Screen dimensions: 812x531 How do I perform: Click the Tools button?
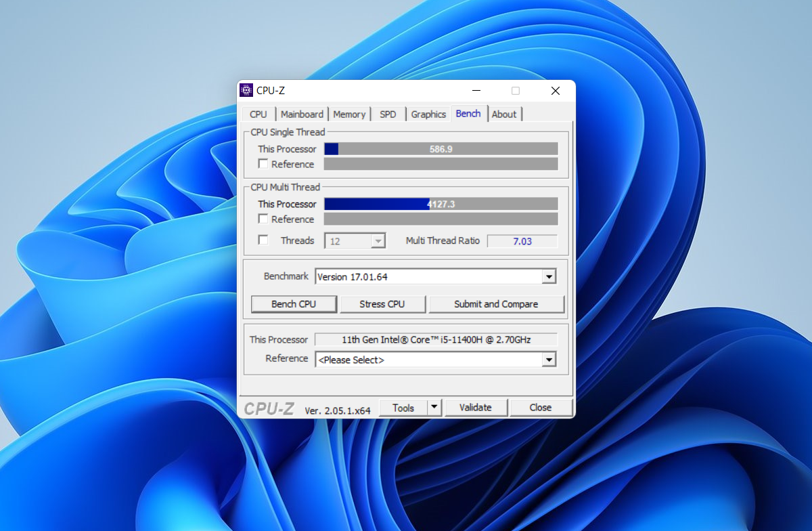[403, 407]
